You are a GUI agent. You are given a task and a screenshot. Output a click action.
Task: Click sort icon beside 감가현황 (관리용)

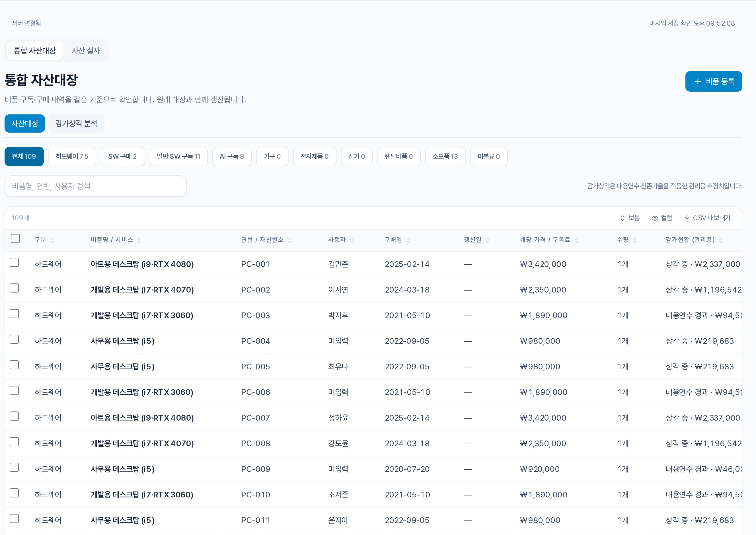tap(721, 240)
